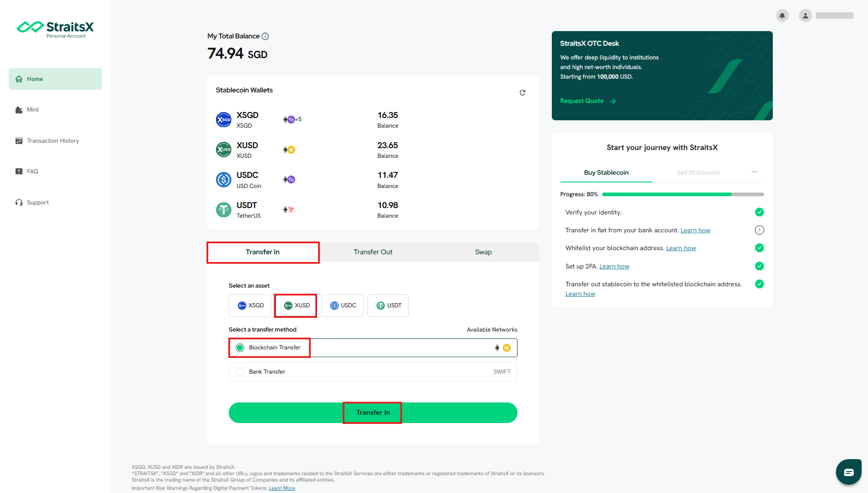Open the Buy Stablecoin tab
The image size is (868, 493).
[606, 173]
